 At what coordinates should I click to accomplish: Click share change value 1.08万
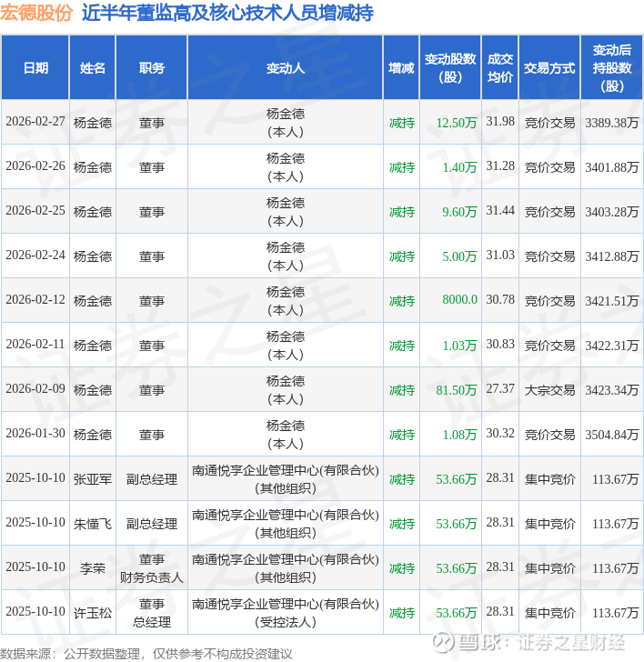pos(459,435)
